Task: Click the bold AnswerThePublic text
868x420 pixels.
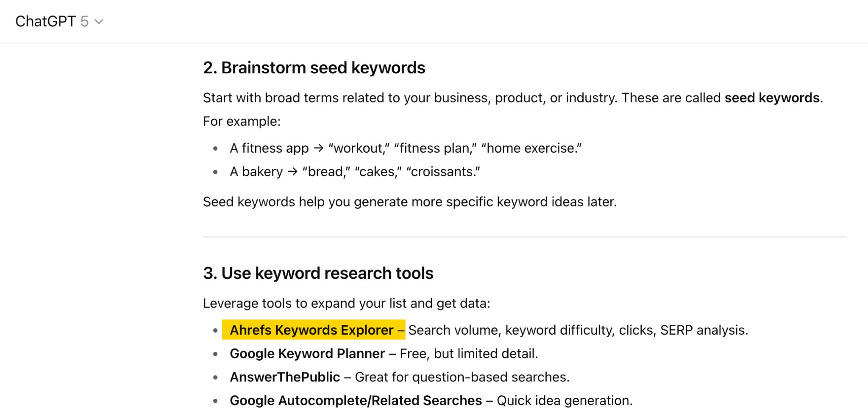Action: pyautogui.click(x=284, y=377)
